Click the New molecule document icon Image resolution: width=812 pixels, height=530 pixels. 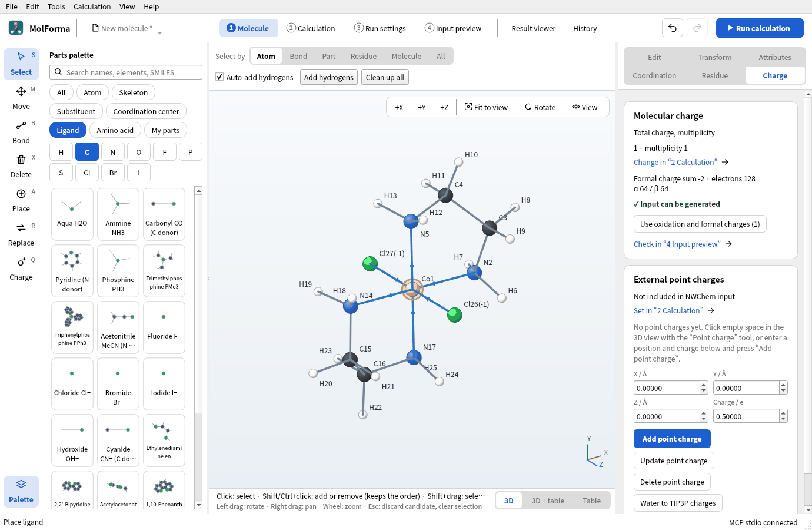tap(95, 28)
